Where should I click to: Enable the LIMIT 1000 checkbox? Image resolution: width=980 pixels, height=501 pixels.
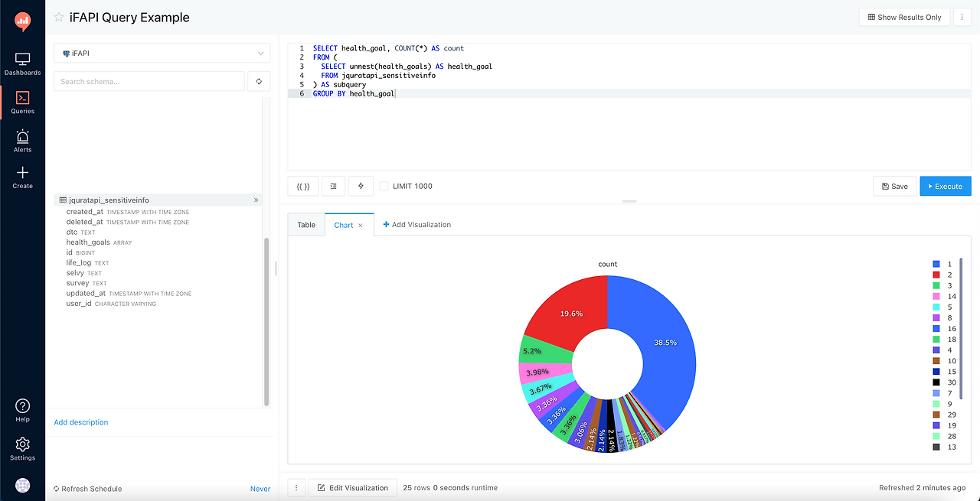(x=384, y=186)
